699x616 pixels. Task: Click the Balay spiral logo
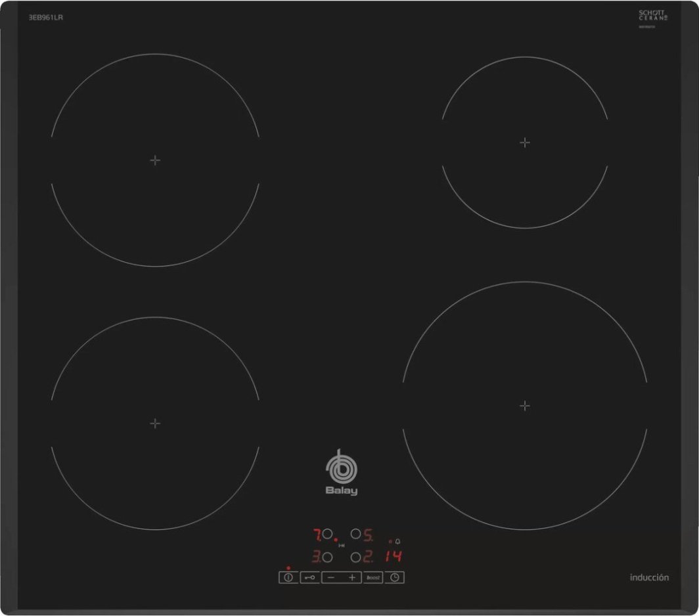coord(342,467)
